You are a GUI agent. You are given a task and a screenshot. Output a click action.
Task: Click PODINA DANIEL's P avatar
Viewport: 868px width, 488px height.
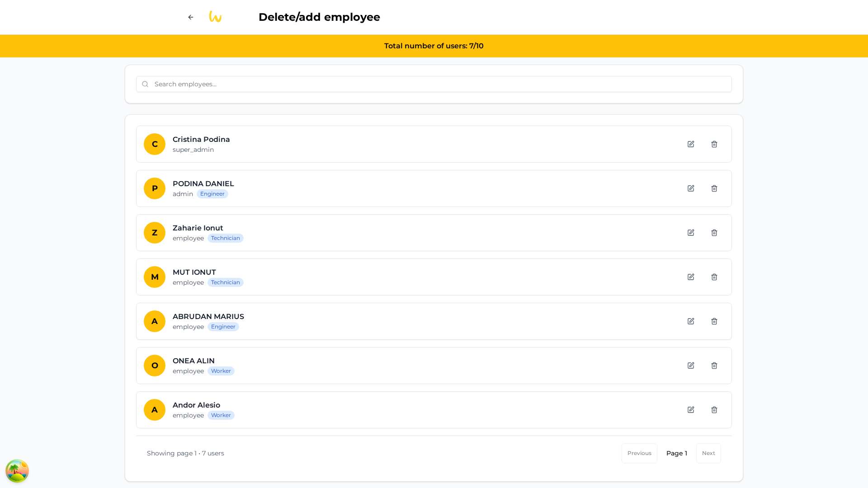click(155, 188)
